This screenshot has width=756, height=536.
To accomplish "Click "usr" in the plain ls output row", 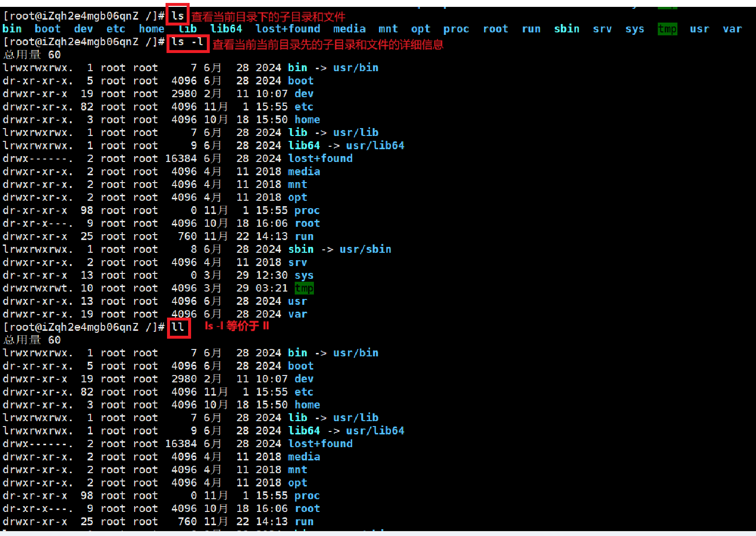I will point(700,29).
